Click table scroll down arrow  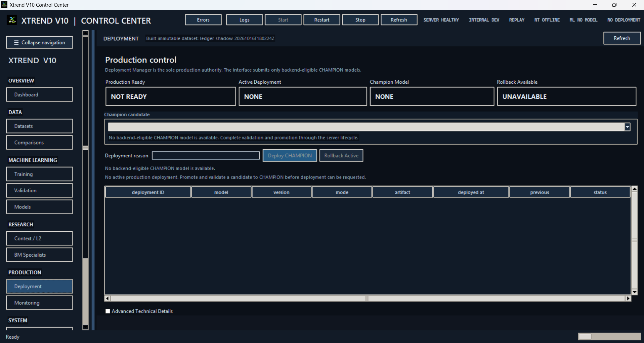[x=635, y=292]
